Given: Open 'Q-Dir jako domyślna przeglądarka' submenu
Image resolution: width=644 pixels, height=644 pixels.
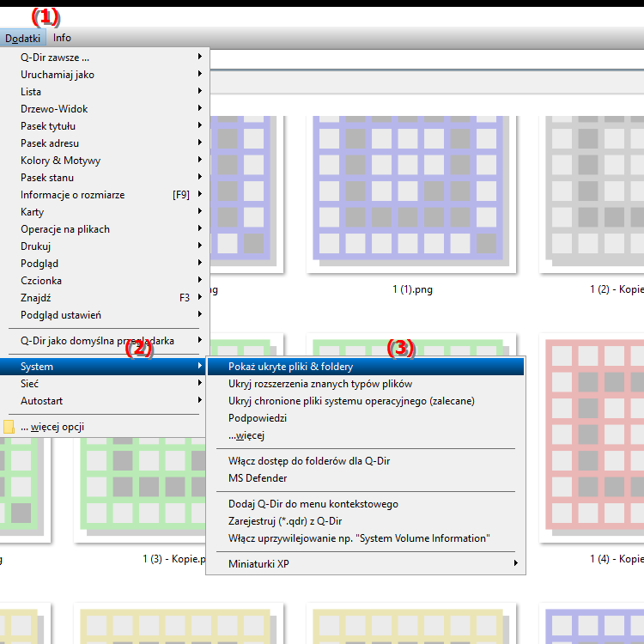Looking at the screenshot, I should point(105,341).
